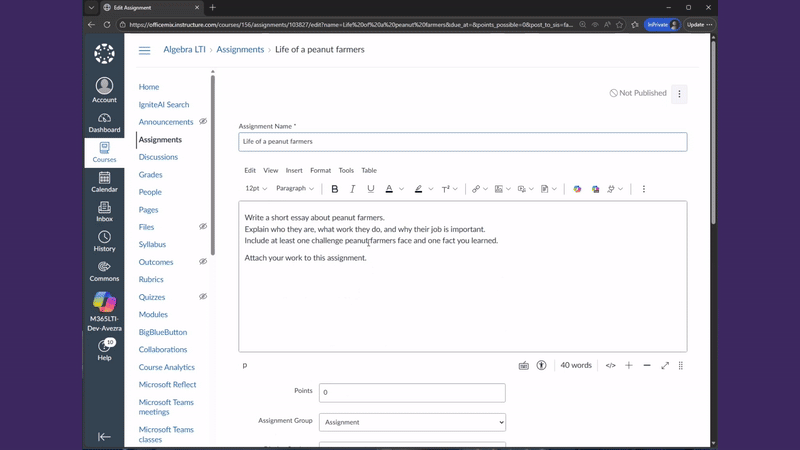Open the Assignment Group dropdown
Viewport: 800px width, 450px height.
point(412,422)
